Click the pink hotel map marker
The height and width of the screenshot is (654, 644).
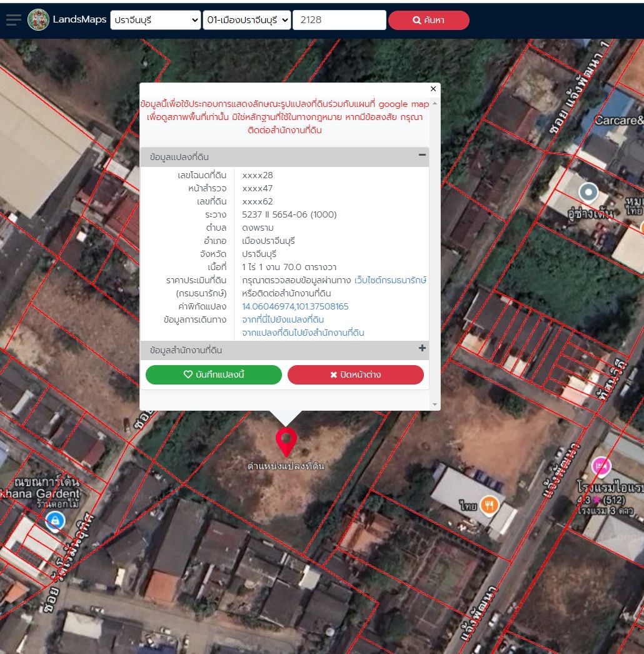click(601, 466)
